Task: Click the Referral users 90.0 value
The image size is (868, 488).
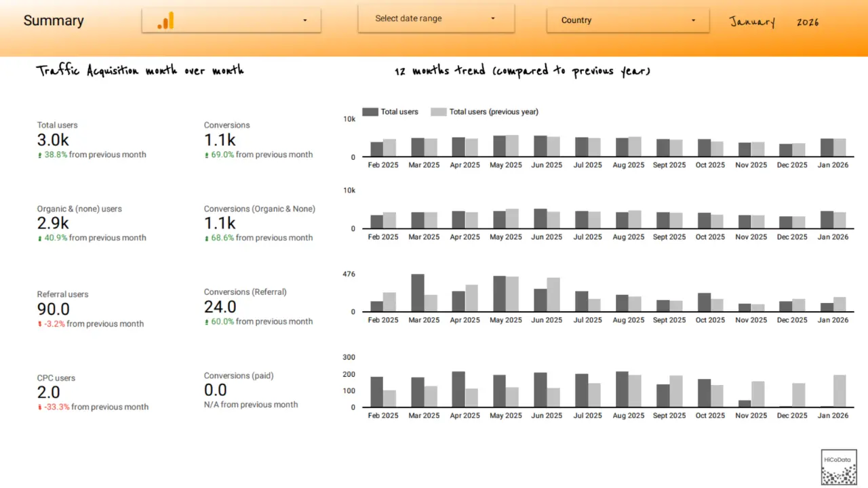Action: (x=53, y=309)
